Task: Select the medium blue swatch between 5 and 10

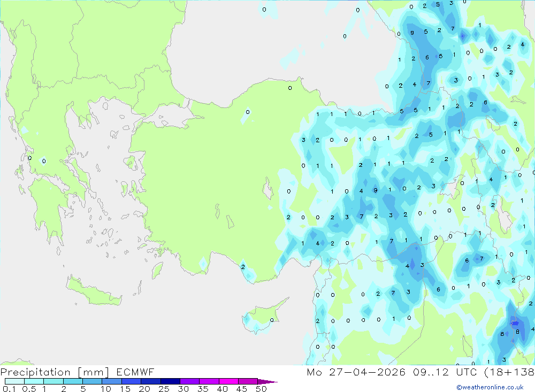Action: pyautogui.click(x=92, y=381)
